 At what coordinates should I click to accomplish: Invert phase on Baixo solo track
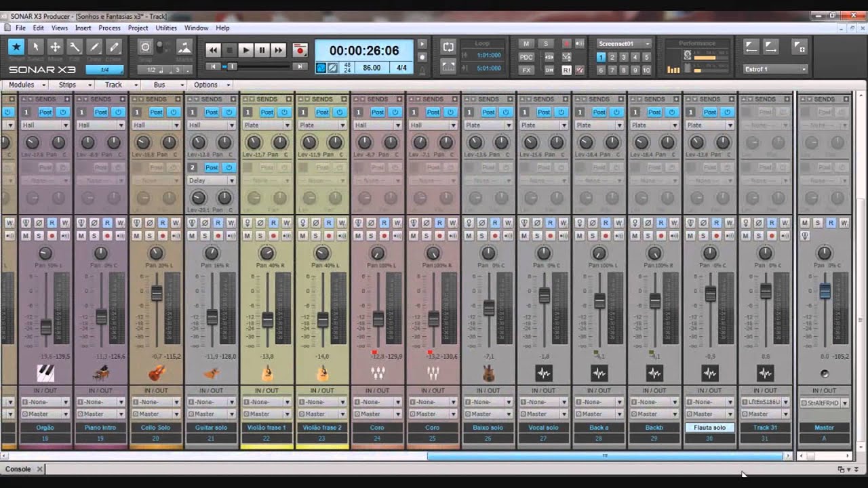481,222
